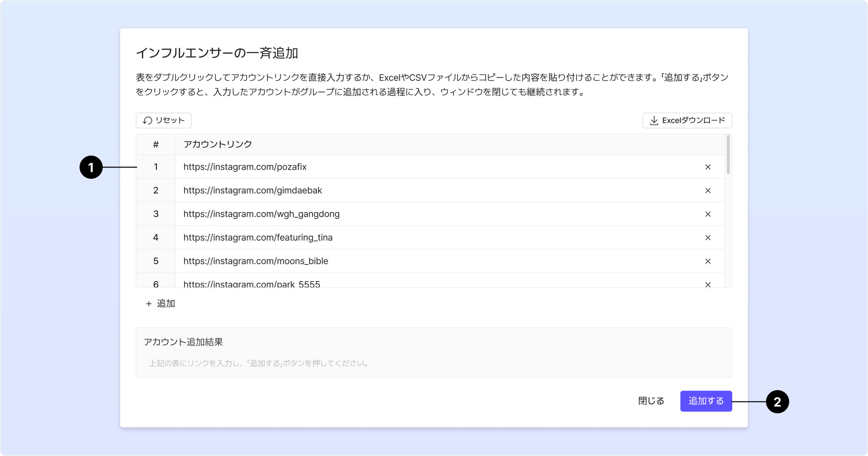Click row number 3 cell
Image resolution: width=868 pixels, height=456 pixels.
[156, 214]
